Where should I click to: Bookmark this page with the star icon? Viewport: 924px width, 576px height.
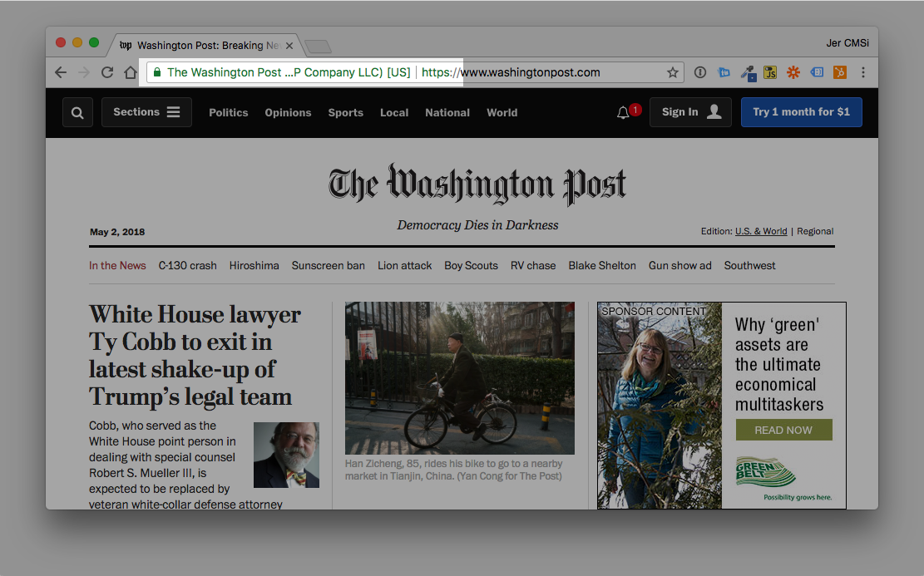[x=672, y=72]
